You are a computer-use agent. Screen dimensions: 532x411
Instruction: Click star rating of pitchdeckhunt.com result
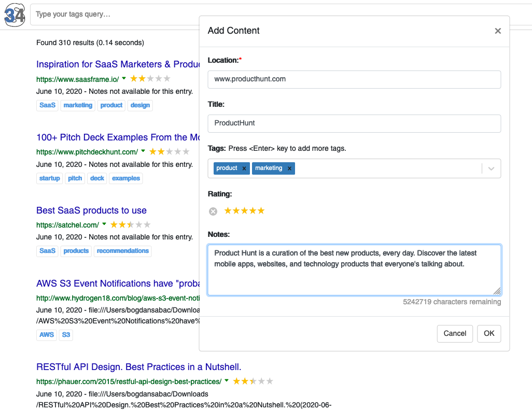pos(170,151)
